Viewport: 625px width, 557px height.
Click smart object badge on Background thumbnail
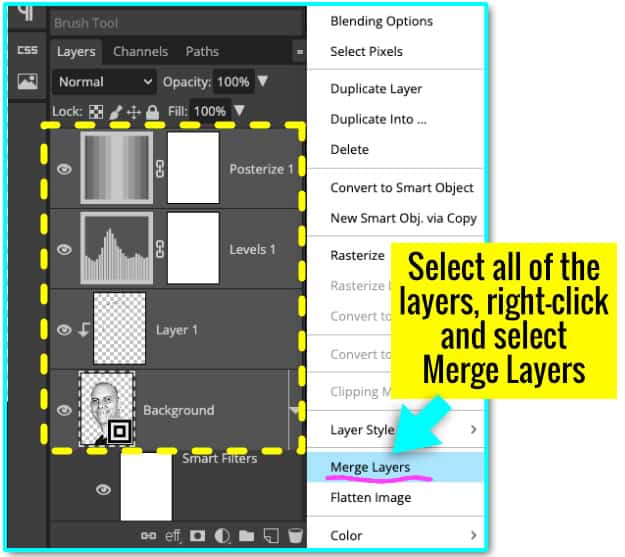coord(120,431)
